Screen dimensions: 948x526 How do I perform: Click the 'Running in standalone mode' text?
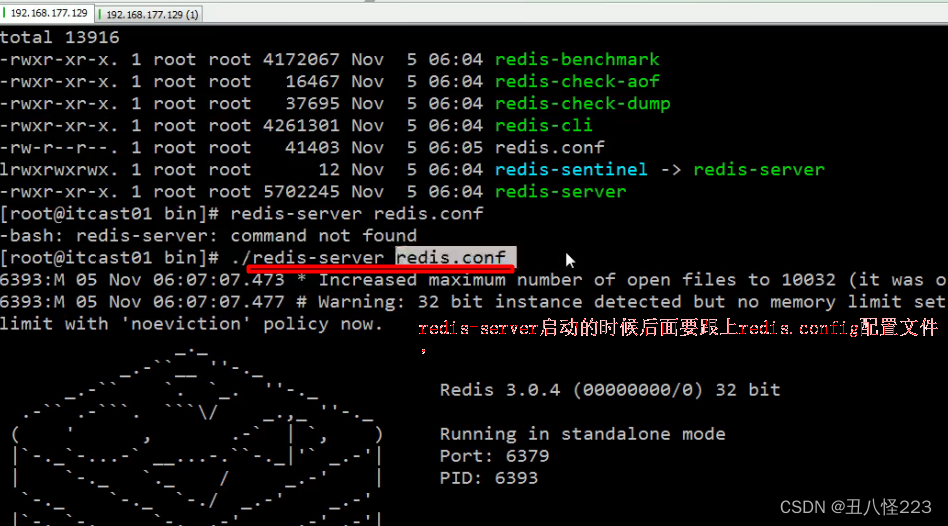click(582, 434)
